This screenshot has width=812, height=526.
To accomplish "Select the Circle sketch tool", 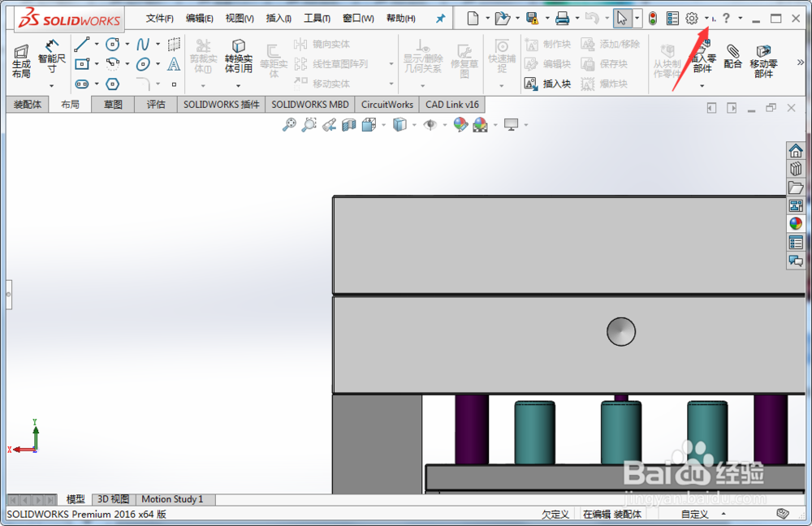I will point(112,45).
